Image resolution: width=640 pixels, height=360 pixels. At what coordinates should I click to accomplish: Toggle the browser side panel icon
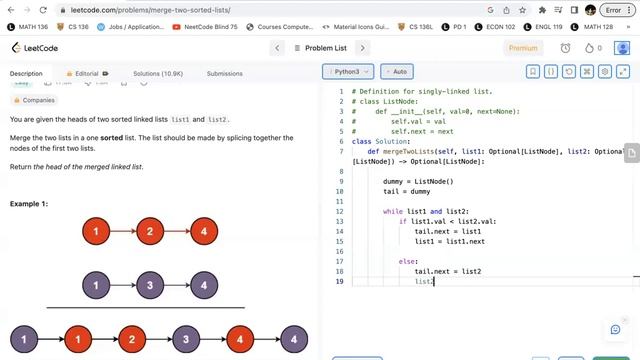(574, 10)
